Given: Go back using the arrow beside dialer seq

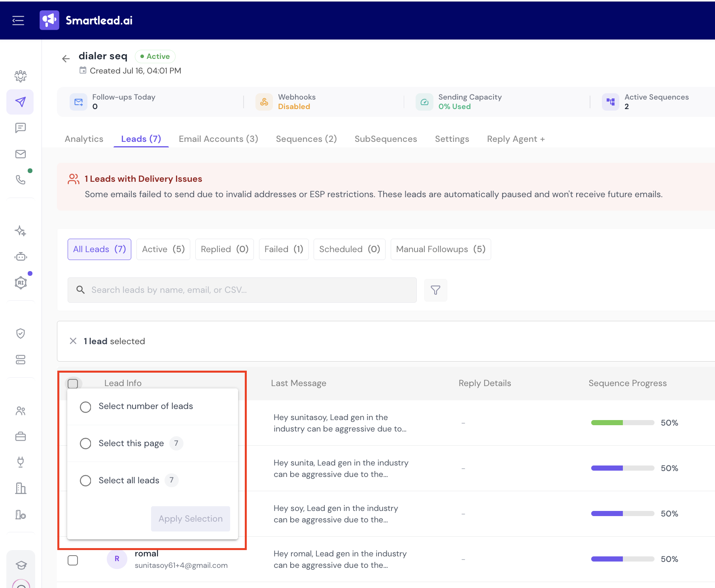Looking at the screenshot, I should (x=66, y=59).
